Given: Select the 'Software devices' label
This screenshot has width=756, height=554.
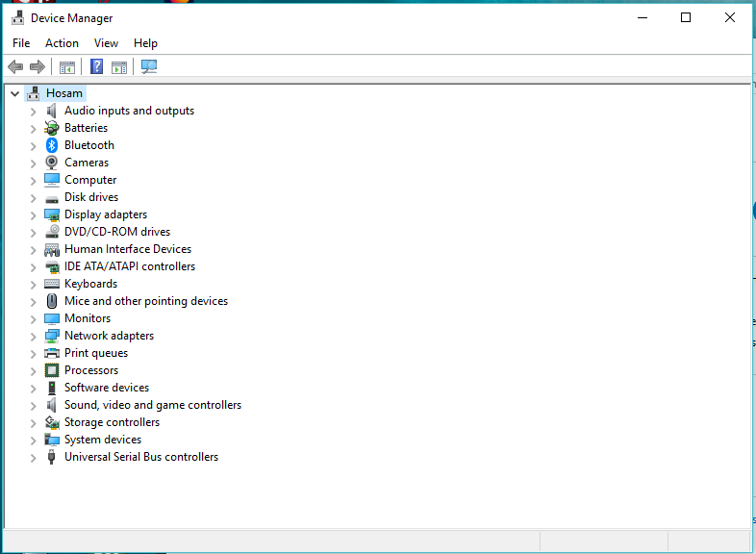Looking at the screenshot, I should click(107, 388).
